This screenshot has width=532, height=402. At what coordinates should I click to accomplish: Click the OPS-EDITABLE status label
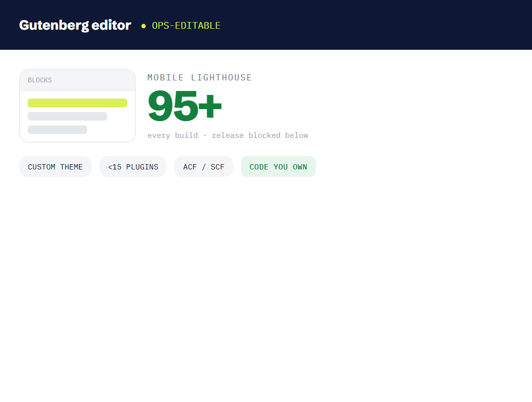point(186,25)
